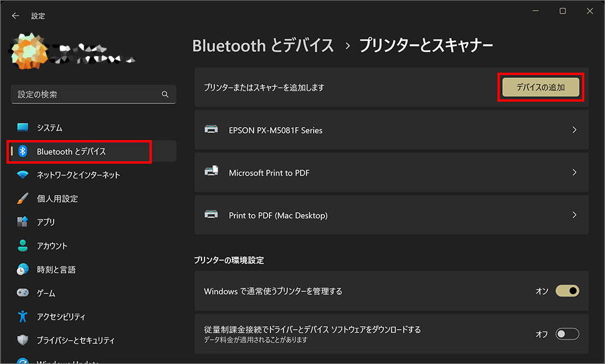Image resolution: width=605 pixels, height=364 pixels.
Task: Close the settings window
Action: click(x=590, y=11)
